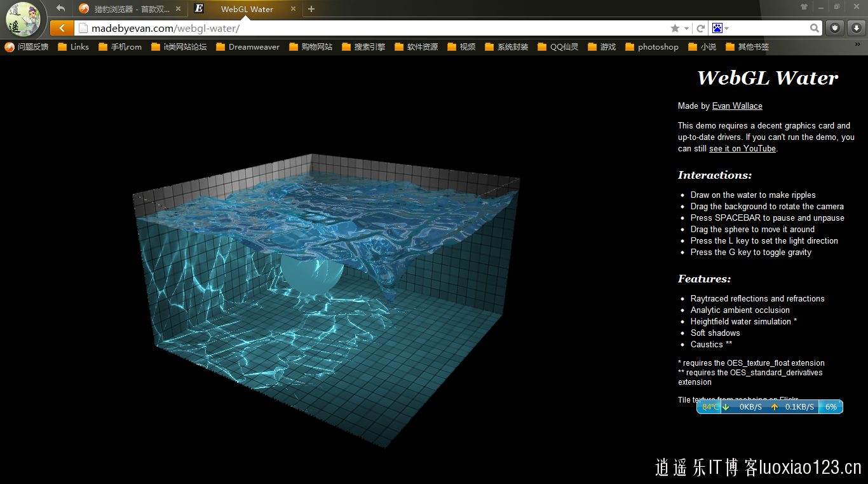Open the Dreamweaver bookmark folder
This screenshot has height=484, width=868.
tap(247, 47)
